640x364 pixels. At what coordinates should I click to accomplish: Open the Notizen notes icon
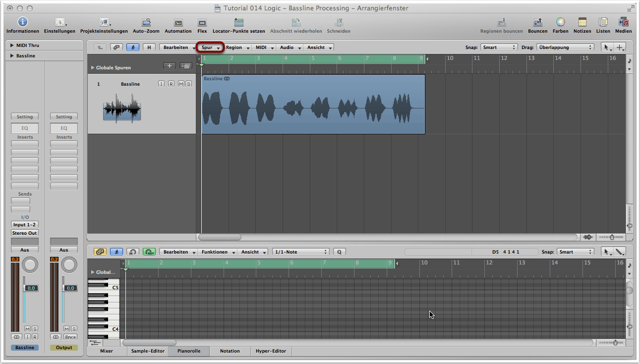[x=582, y=22]
